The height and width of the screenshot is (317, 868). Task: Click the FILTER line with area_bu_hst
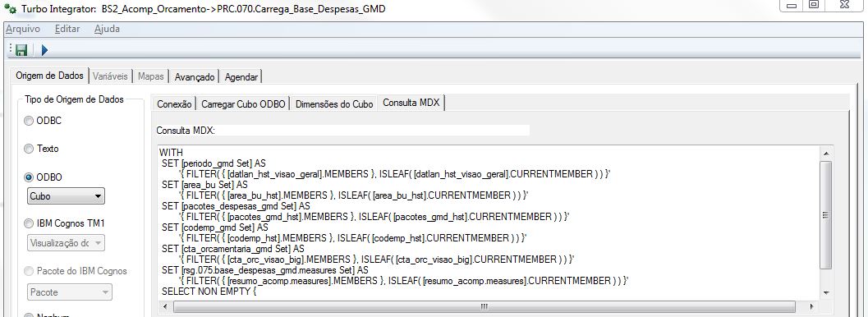(x=354, y=195)
